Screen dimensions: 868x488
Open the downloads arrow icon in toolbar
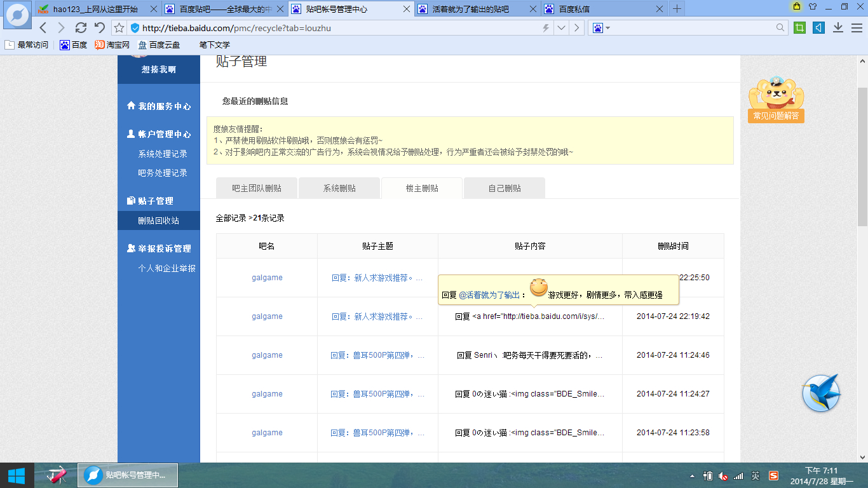[838, 28]
